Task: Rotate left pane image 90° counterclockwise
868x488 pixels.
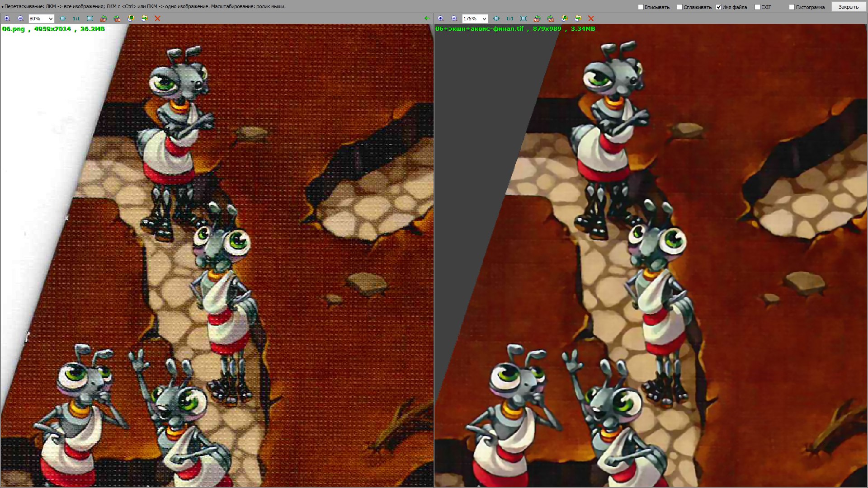Action: (104, 19)
